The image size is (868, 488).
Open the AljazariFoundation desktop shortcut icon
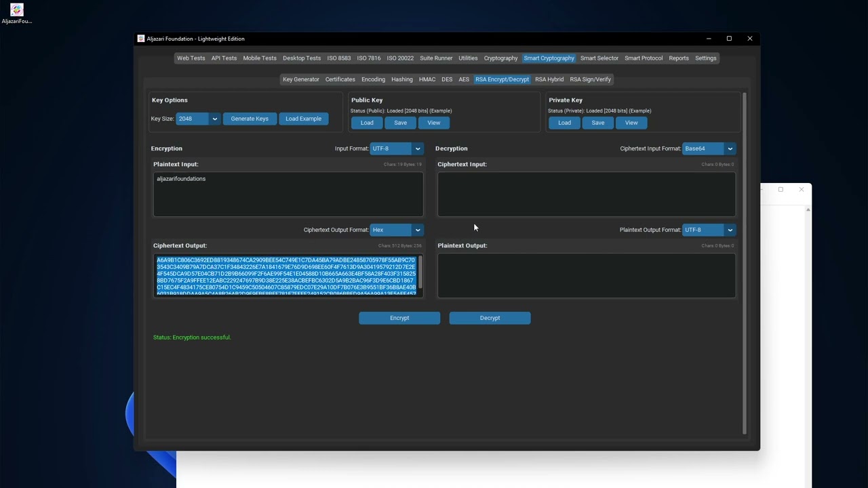tap(16, 11)
